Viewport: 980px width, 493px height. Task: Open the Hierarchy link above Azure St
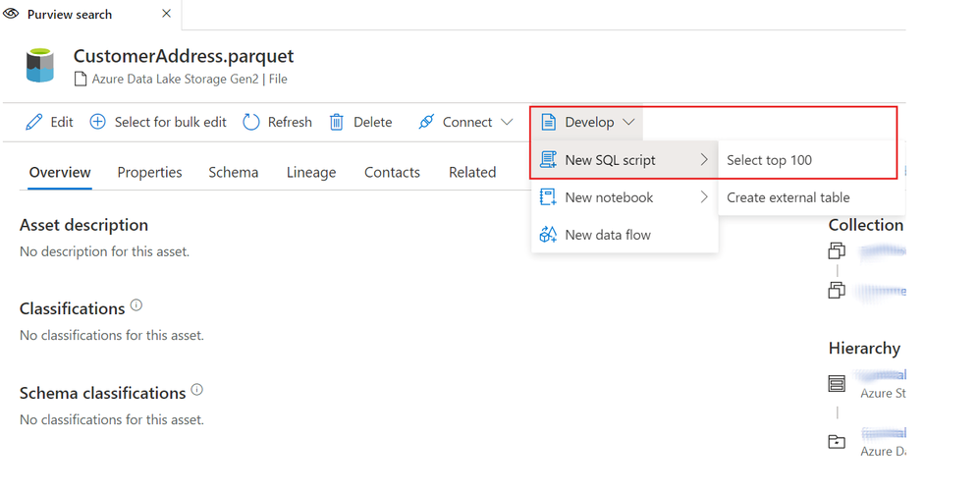[x=881, y=375]
